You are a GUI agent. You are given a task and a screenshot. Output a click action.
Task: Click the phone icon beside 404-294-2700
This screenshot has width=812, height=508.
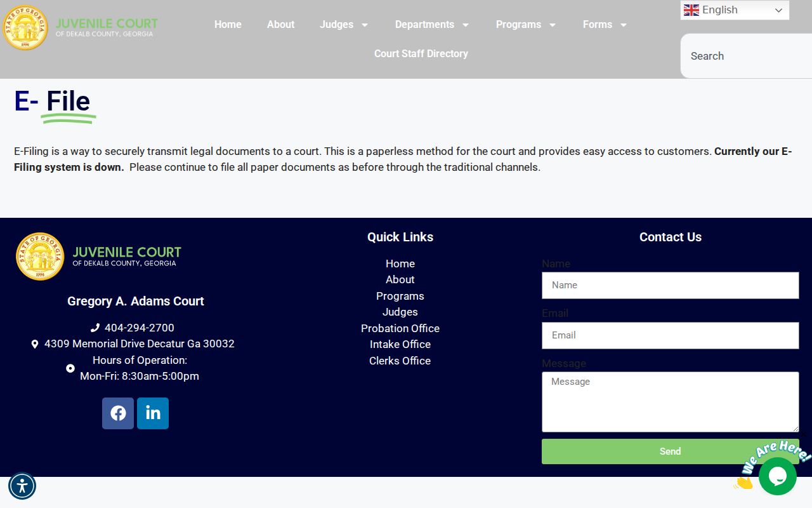[95, 328]
